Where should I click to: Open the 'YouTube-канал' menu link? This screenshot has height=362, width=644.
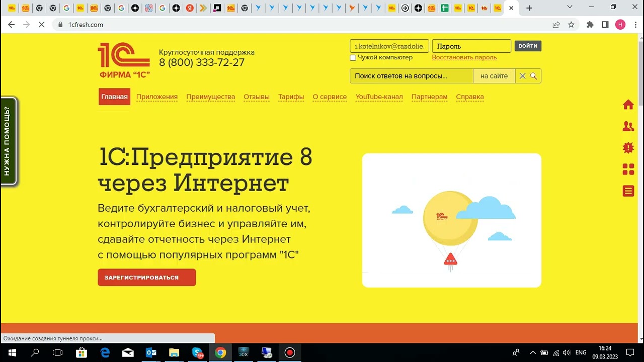[x=379, y=97]
